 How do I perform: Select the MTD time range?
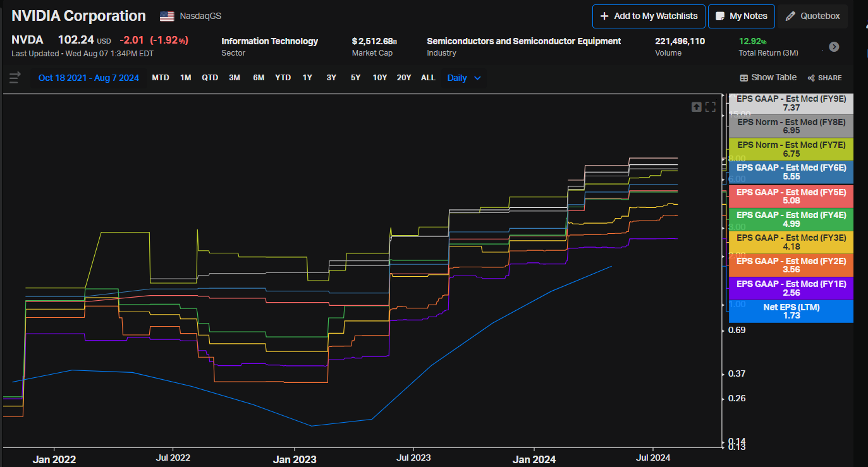[161, 78]
